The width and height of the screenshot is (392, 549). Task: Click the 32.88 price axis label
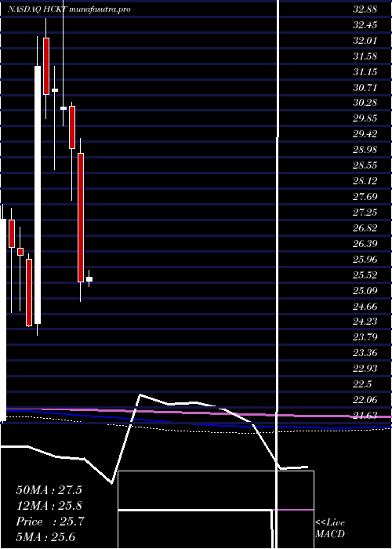(365, 9)
